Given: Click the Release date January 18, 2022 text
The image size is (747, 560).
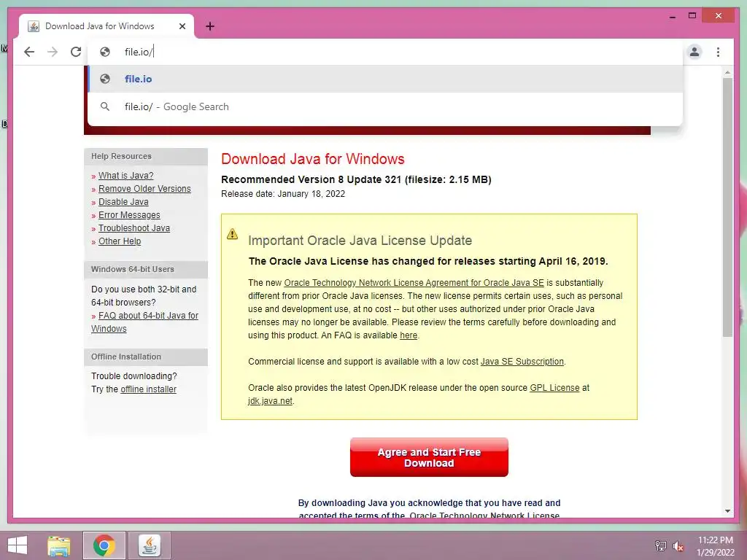Looking at the screenshot, I should coord(283,194).
